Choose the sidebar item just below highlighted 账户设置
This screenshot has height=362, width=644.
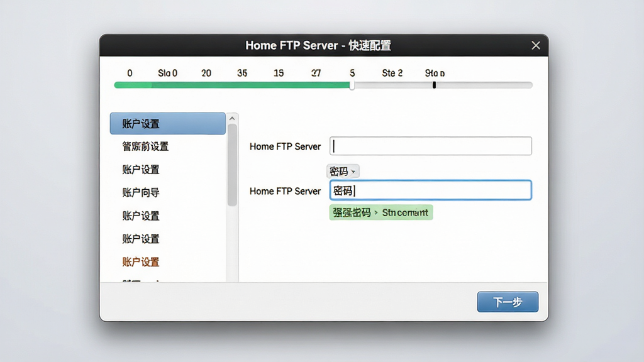pos(145,146)
